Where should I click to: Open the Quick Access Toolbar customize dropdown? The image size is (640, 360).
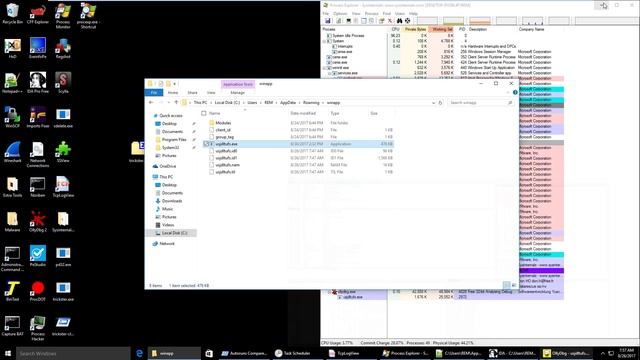175,84
